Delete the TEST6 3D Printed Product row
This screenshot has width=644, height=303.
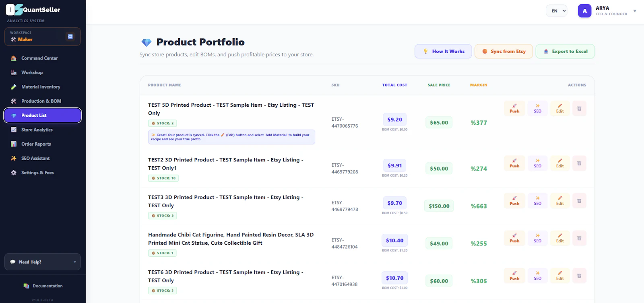pos(579,276)
